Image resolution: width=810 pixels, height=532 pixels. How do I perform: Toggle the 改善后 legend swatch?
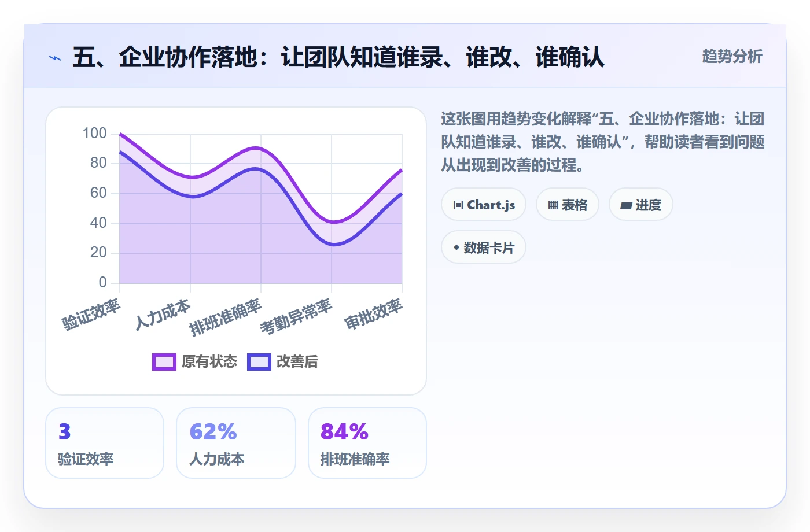click(x=259, y=362)
